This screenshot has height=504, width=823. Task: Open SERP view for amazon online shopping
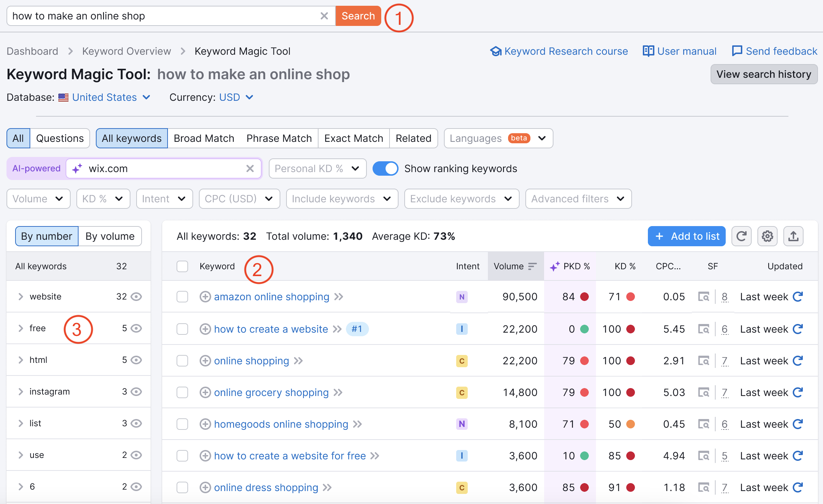click(x=703, y=297)
